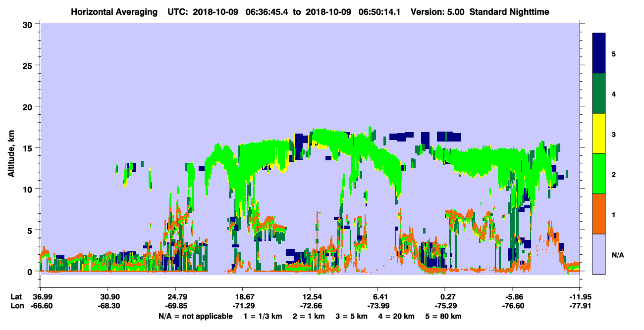This screenshot has width=644, height=330.
Task: Click latitude value -11.95
Action: 580,297
